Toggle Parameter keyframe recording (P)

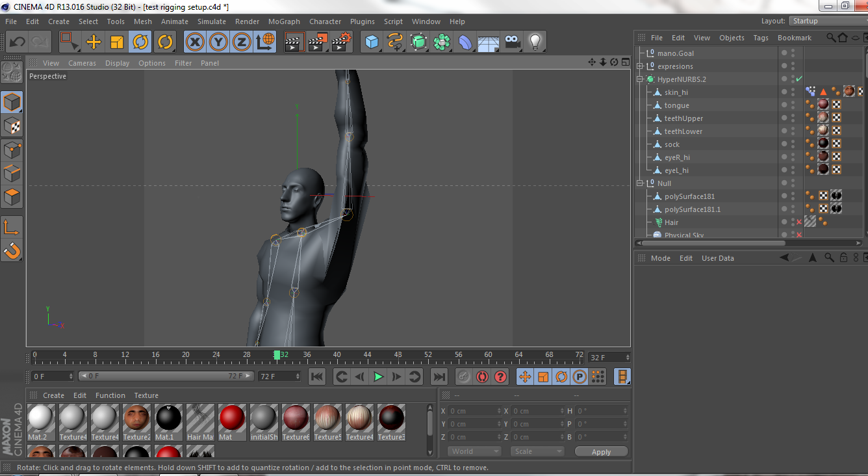point(580,377)
